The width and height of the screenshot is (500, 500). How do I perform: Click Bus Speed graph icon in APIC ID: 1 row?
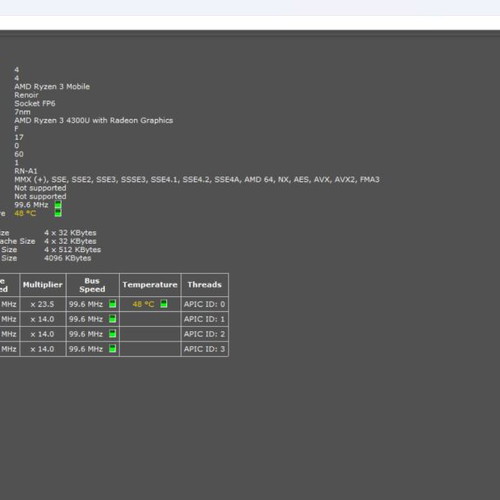click(x=113, y=319)
